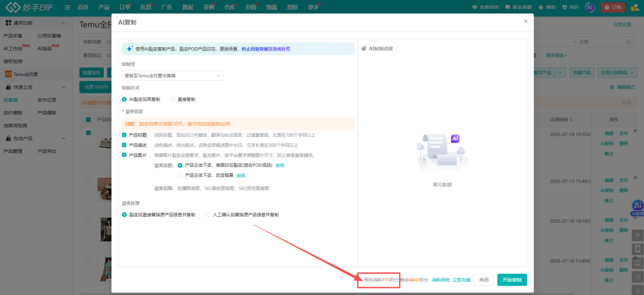Open the 首页 top menu
Screen dimensions: 644x295
[83, 7]
